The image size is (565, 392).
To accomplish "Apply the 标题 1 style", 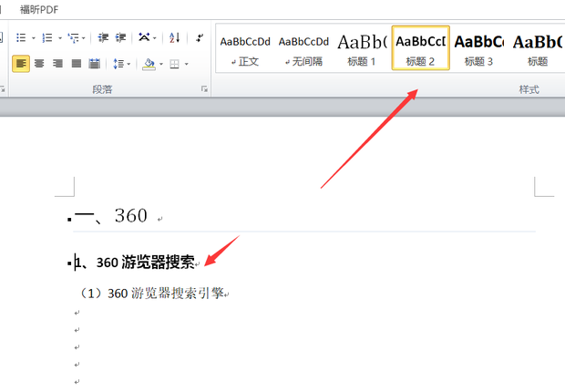I will [362, 49].
